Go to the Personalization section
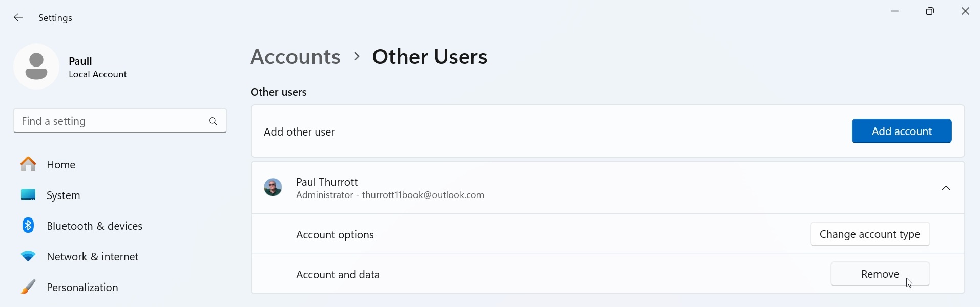Image resolution: width=980 pixels, height=307 pixels. 82,287
